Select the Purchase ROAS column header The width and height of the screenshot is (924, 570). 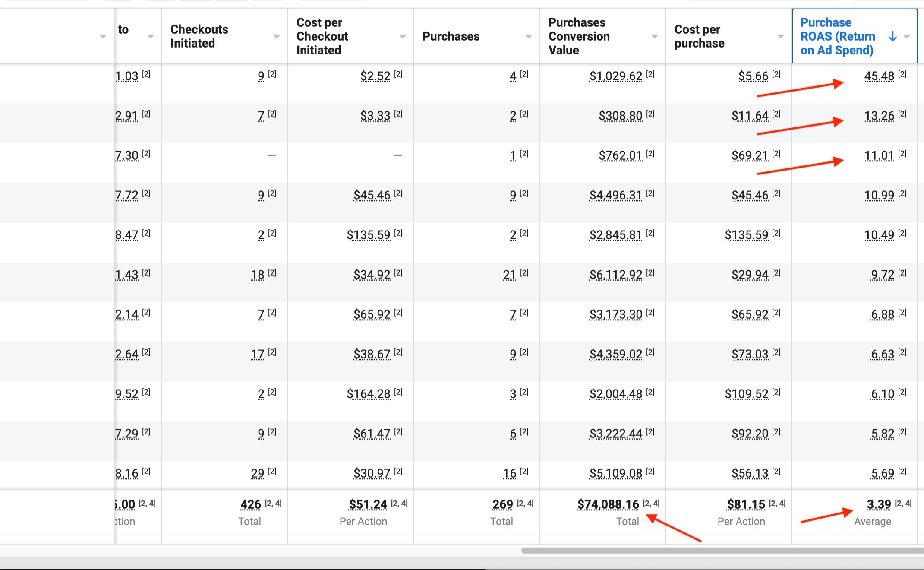[837, 36]
